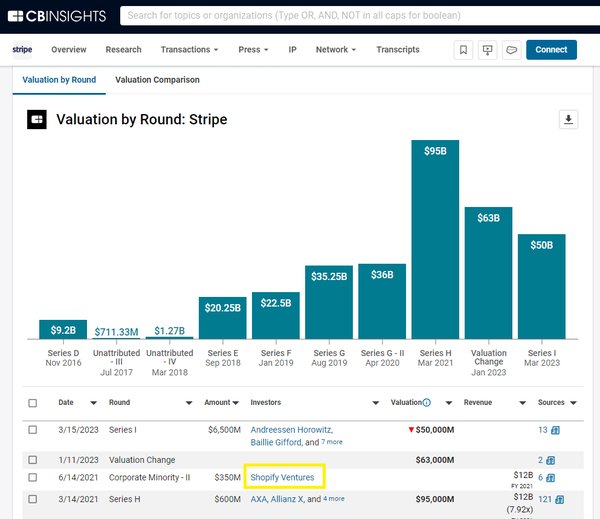The width and height of the screenshot is (600, 519).
Task: Click the chart title CB Insights icon
Action: coord(37,119)
